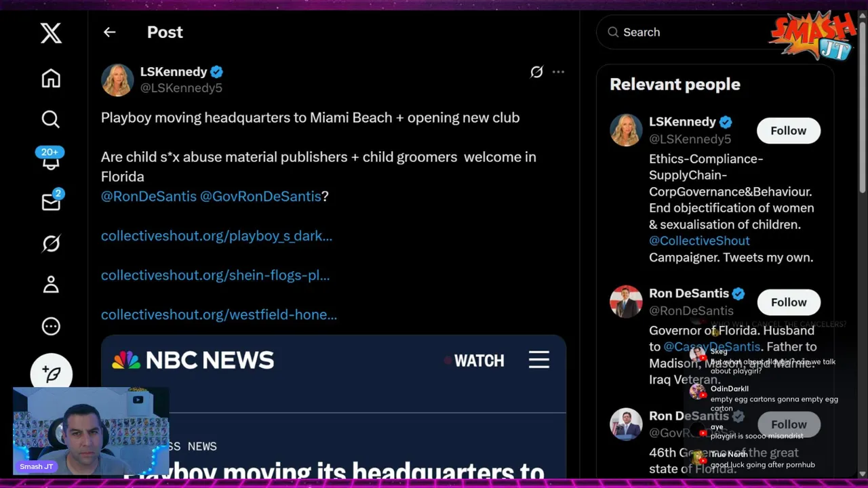Click LSKennedy name in Relevant people
This screenshot has height=488, width=868.
[682, 122]
